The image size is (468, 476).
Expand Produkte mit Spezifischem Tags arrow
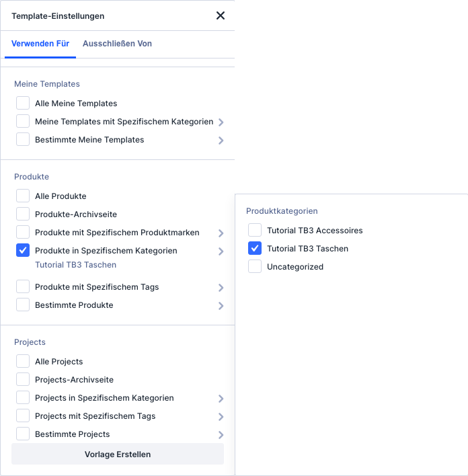click(221, 288)
